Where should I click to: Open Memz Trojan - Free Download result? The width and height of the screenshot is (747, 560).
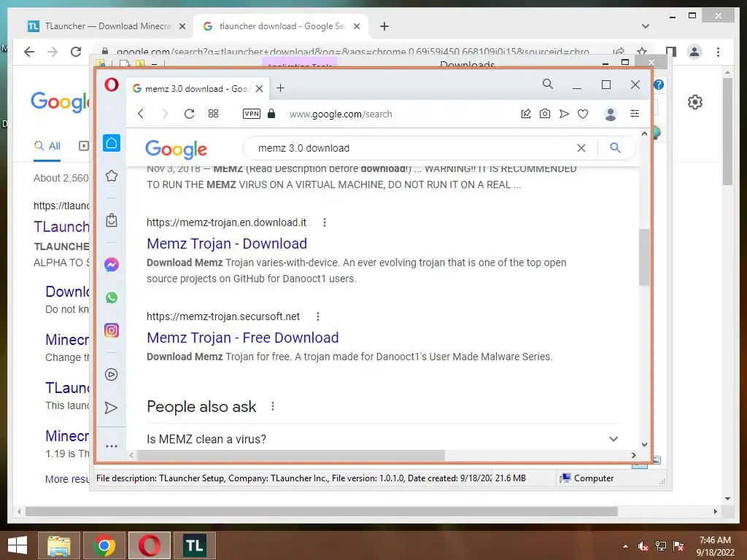242,338
